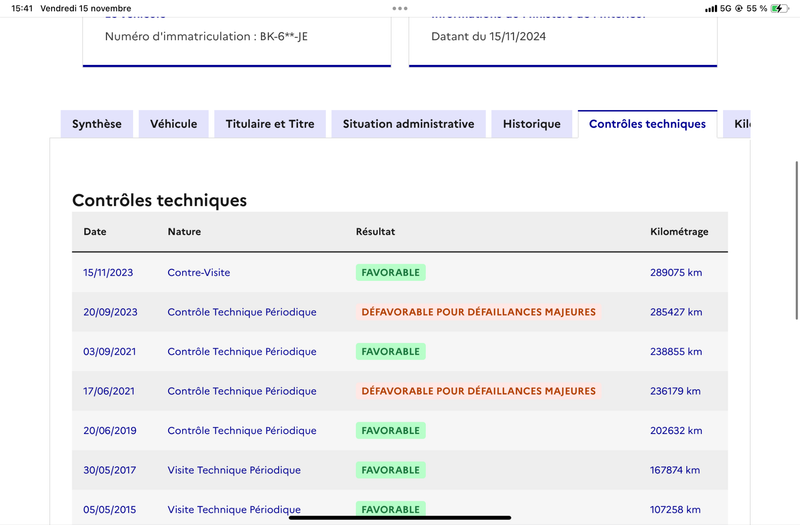This screenshot has height=525, width=800.
Task: Open the partially visible Kilométrage tab
Action: [x=737, y=124]
